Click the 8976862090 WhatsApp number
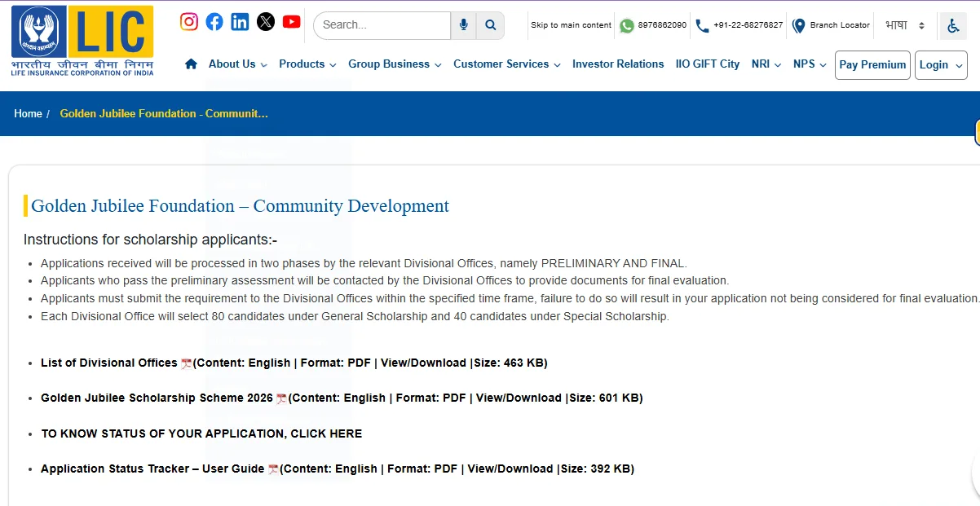This screenshot has width=980, height=506. point(662,25)
